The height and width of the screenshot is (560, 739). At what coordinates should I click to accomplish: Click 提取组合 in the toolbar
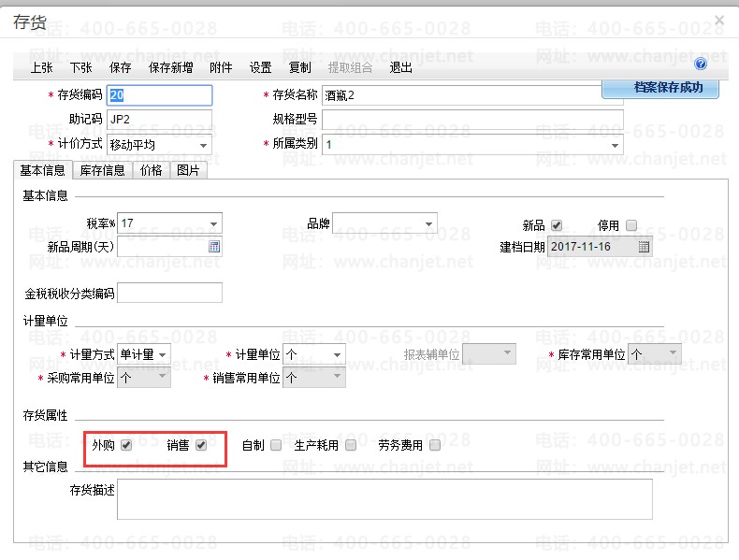(x=350, y=68)
